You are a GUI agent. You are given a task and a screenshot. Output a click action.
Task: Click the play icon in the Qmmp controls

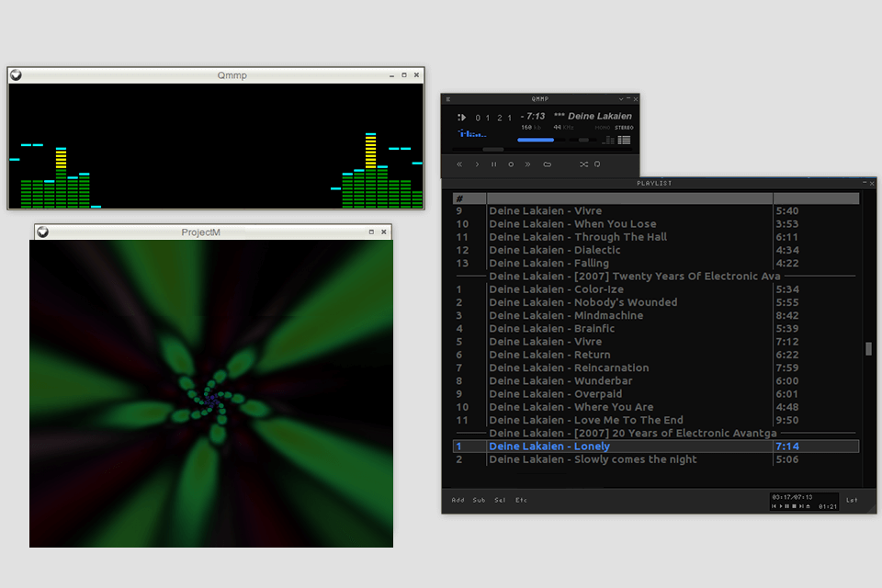point(477,164)
